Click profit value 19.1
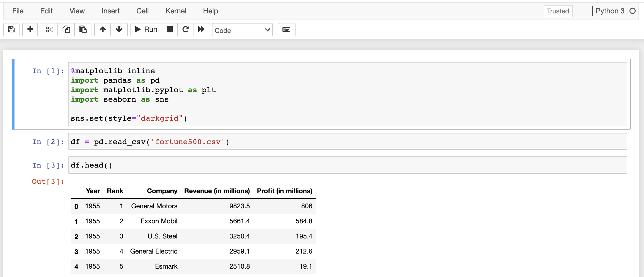This screenshot has height=277, width=644. (x=306, y=266)
